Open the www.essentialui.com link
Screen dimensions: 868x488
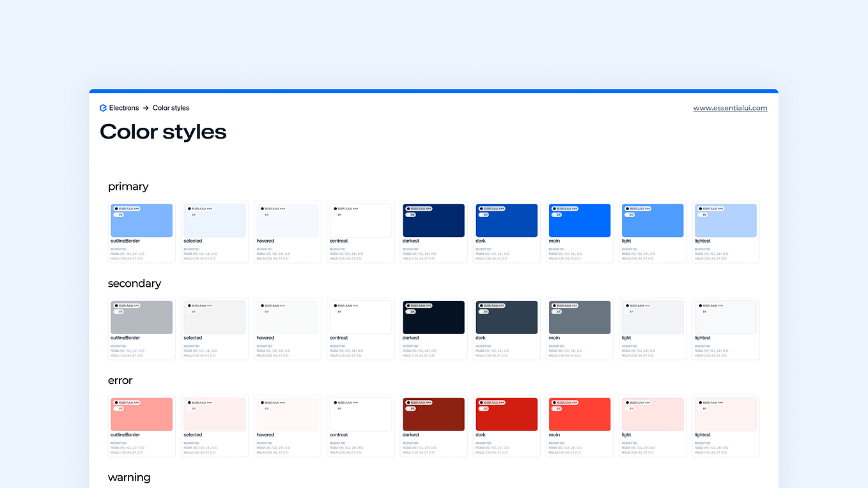click(730, 107)
